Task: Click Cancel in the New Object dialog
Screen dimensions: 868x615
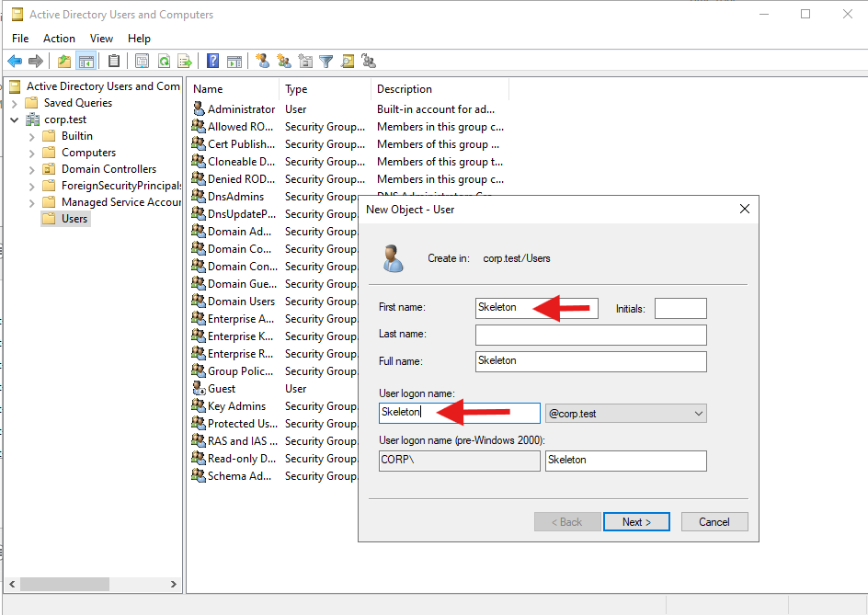Action: click(714, 521)
